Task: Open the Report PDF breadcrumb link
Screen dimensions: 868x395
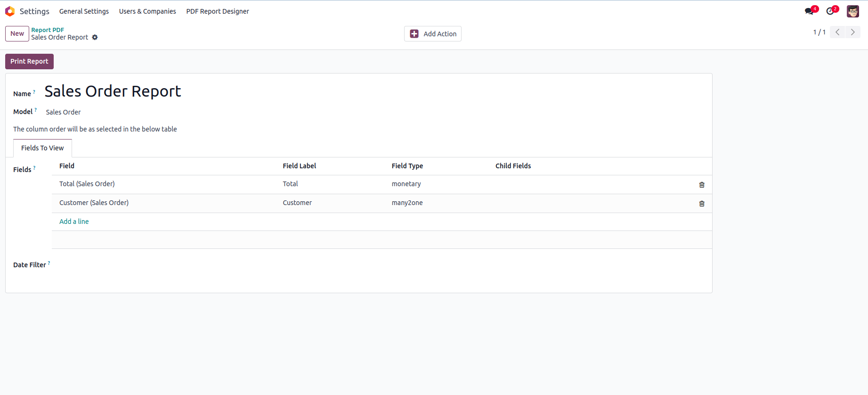Action: [48, 30]
